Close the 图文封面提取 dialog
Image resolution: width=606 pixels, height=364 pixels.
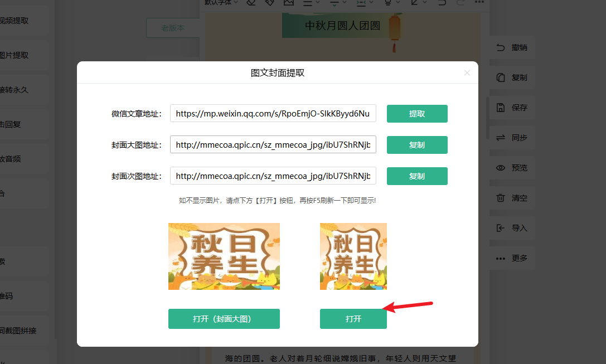point(467,72)
